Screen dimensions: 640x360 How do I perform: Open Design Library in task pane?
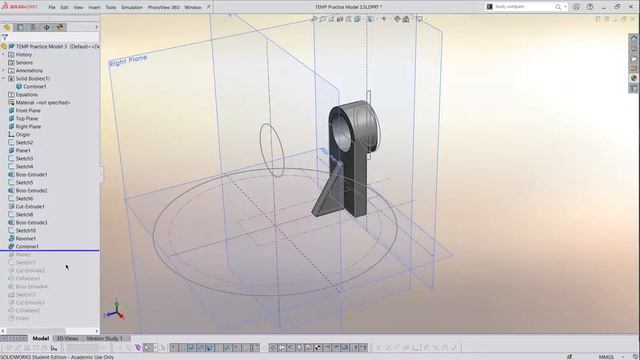634,49
